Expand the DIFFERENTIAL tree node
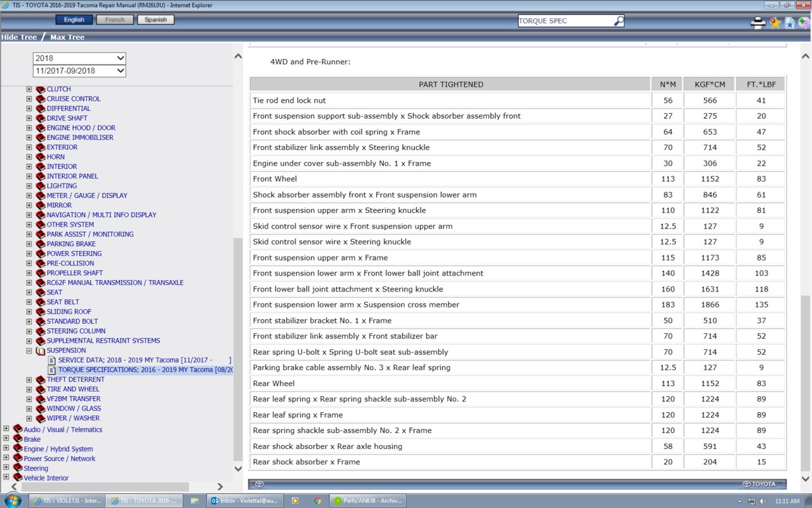Viewport: 812px width, 508px height. [x=29, y=109]
